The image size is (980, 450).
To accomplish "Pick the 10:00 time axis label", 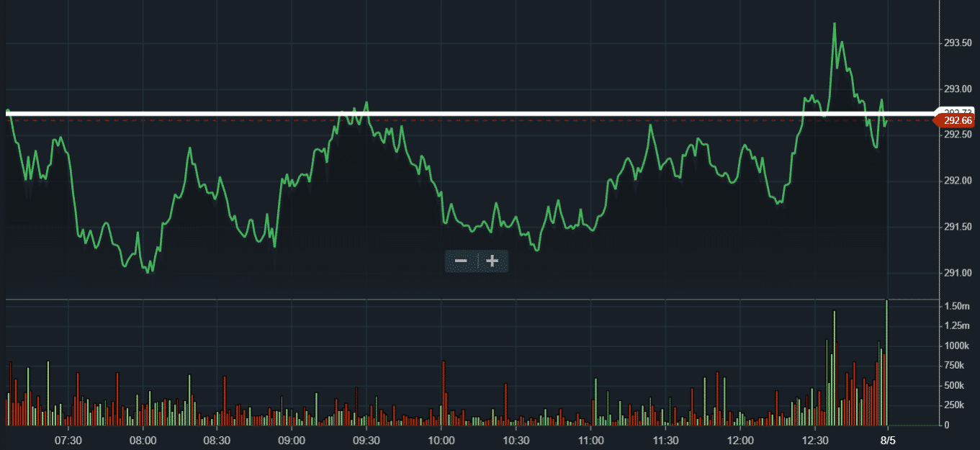I will [441, 440].
